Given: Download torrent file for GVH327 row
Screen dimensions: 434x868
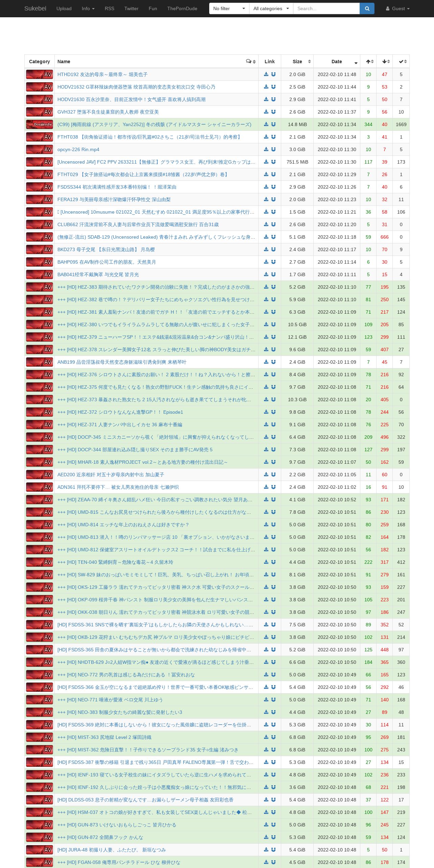Looking at the screenshot, I should point(266,112).
